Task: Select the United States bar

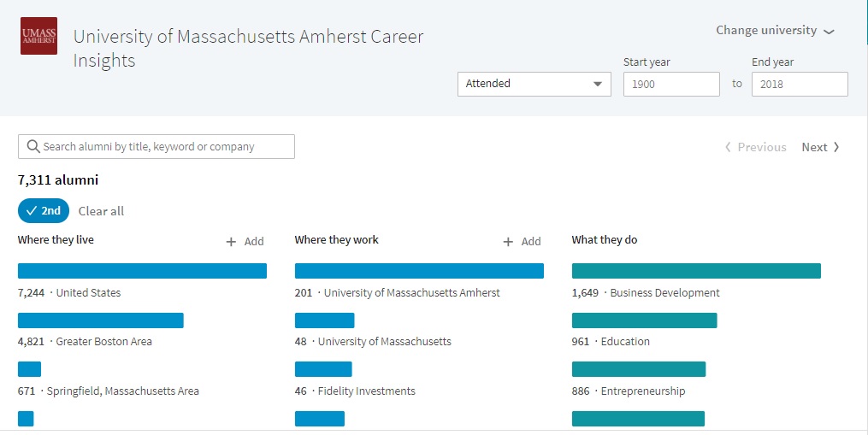Action: coord(142,271)
